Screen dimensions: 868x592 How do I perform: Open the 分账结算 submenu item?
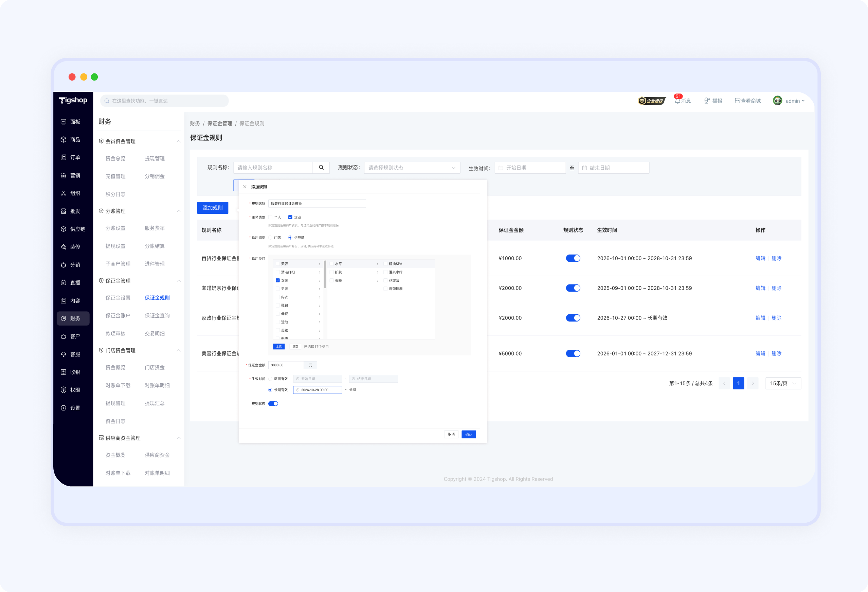coord(155,246)
